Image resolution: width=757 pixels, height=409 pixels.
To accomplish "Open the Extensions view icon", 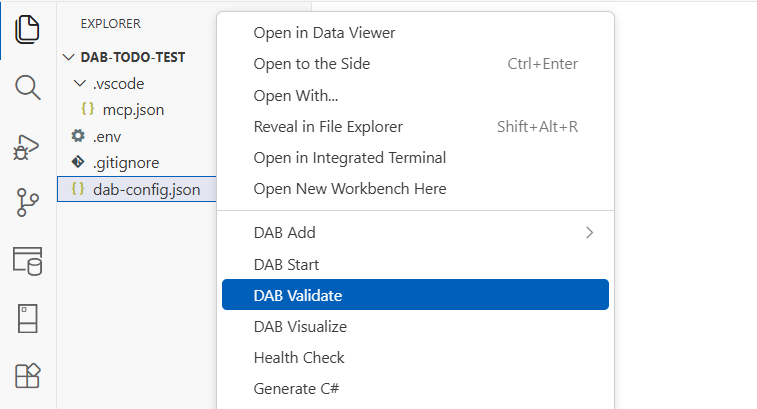I will pos(27,376).
